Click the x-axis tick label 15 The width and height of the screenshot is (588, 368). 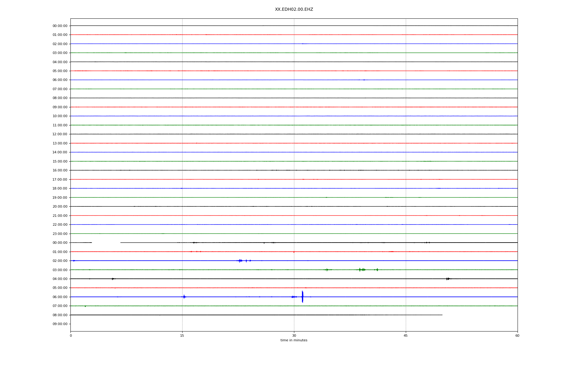[182, 335]
